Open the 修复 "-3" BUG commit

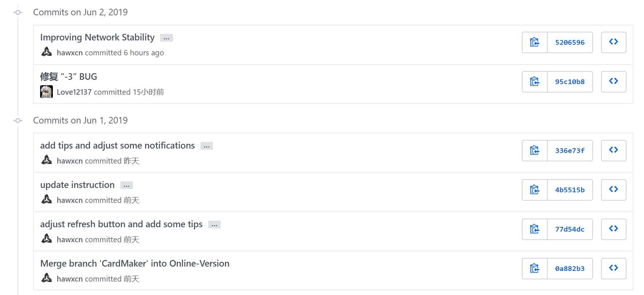[69, 76]
